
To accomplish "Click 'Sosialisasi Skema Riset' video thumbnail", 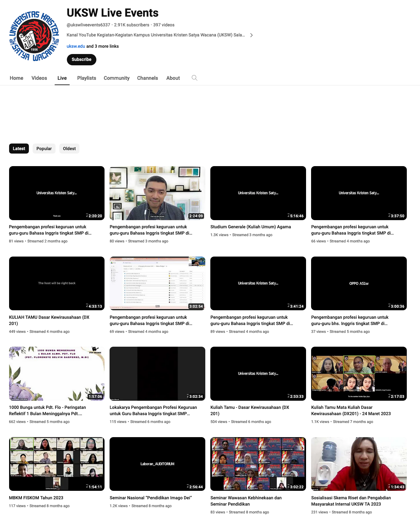I will coord(359,464).
